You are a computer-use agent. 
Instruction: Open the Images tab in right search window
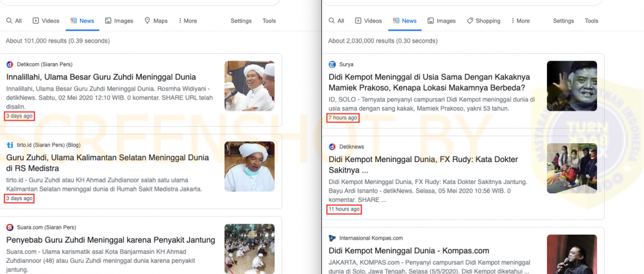441,21
